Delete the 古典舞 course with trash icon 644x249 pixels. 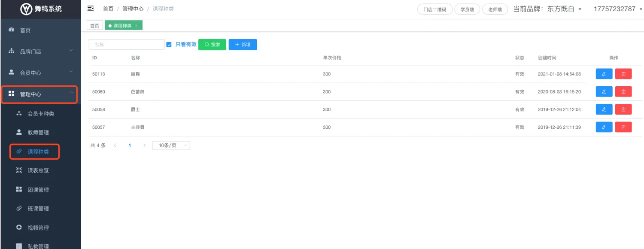tap(623, 127)
